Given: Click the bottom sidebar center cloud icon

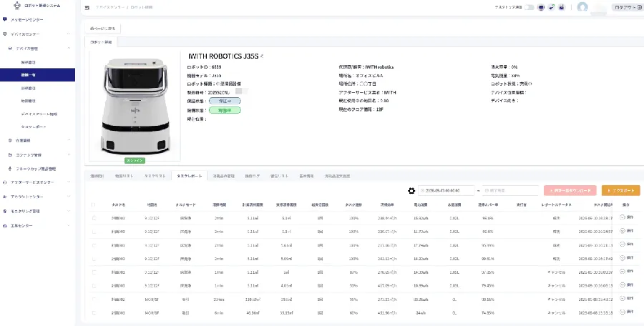Looking at the screenshot, I should coord(4,226).
